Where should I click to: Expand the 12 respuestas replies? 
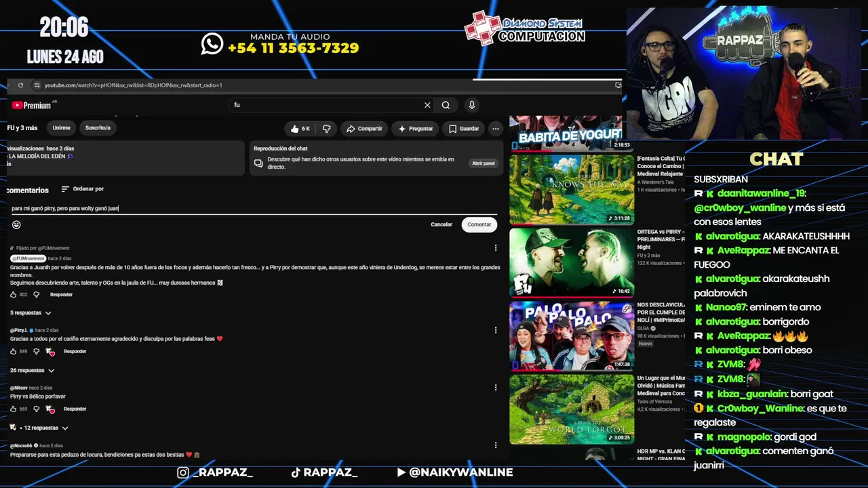(39, 428)
